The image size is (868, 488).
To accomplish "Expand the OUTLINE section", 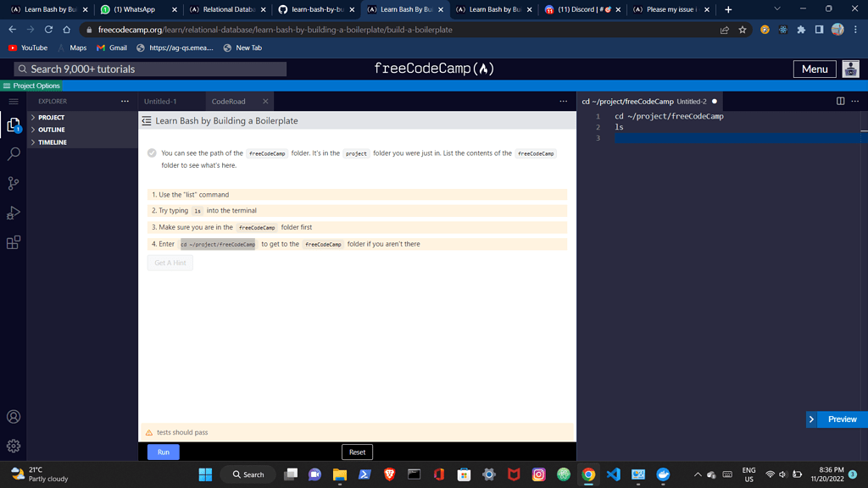I will coord(82,130).
